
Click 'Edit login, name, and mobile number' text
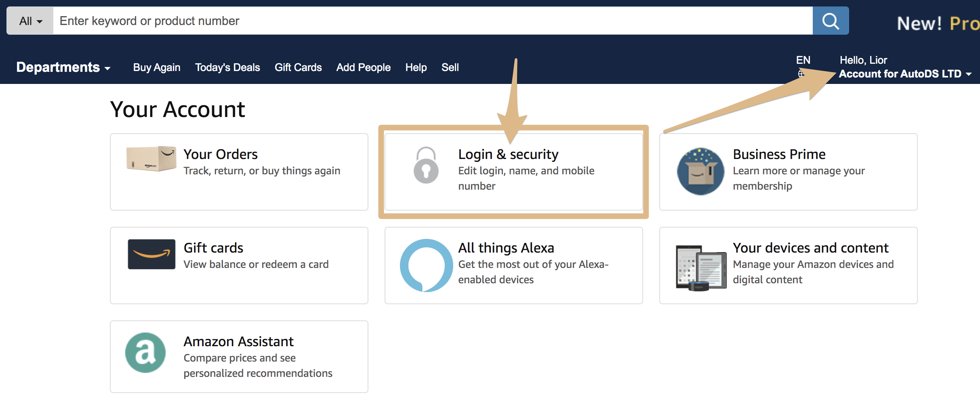[x=526, y=178]
